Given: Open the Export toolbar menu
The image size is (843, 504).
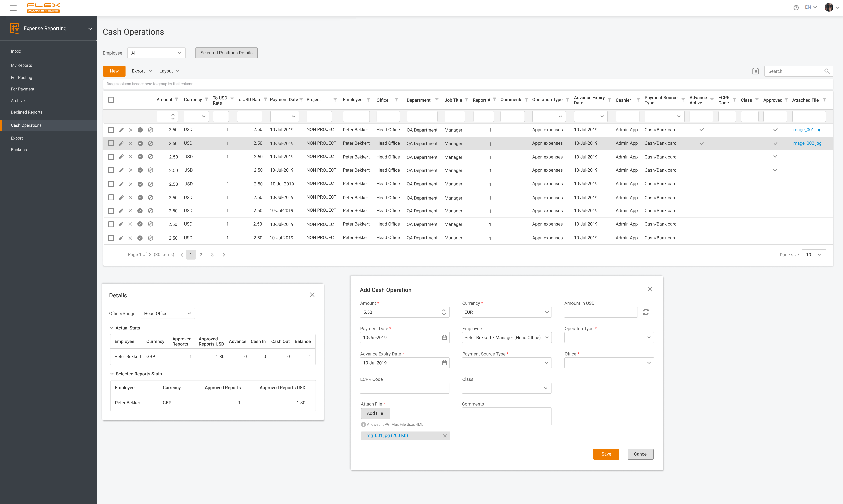Looking at the screenshot, I should (141, 71).
